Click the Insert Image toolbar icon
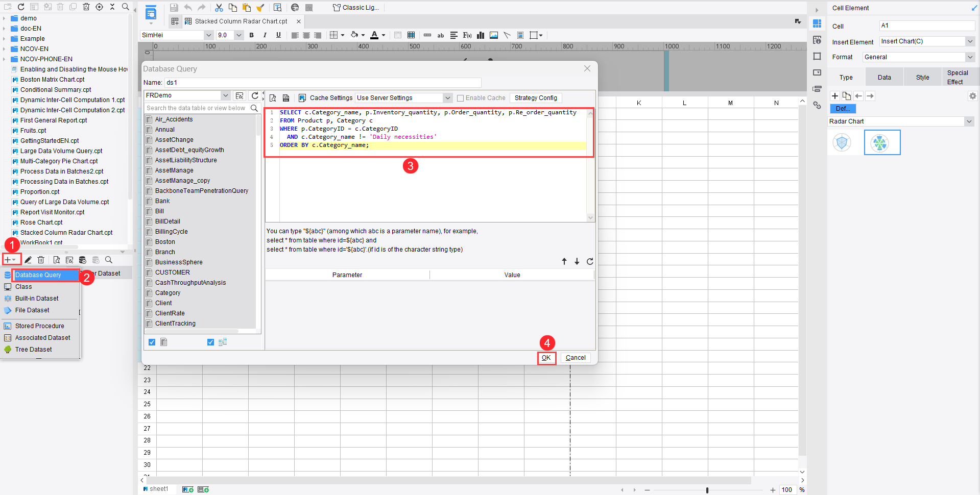The image size is (980, 495). coord(494,35)
